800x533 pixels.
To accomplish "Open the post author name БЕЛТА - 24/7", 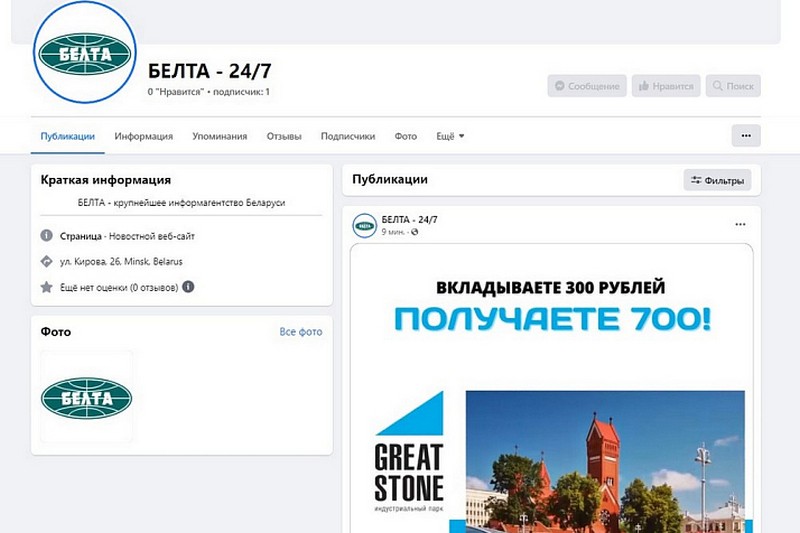I will tap(409, 220).
